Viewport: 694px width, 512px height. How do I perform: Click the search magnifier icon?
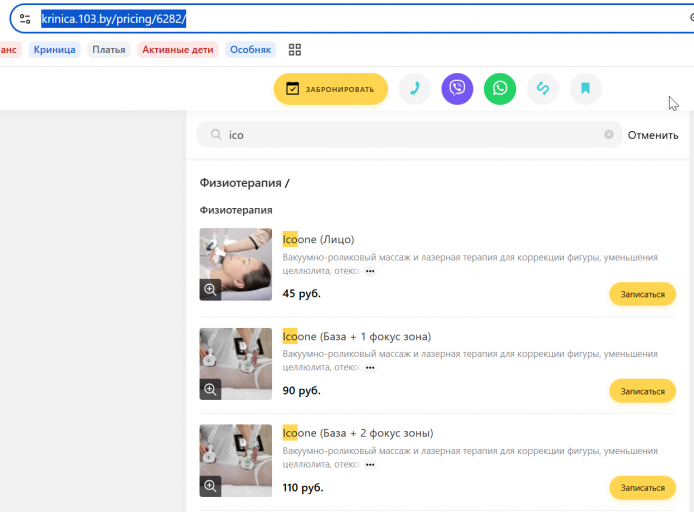pos(216,135)
